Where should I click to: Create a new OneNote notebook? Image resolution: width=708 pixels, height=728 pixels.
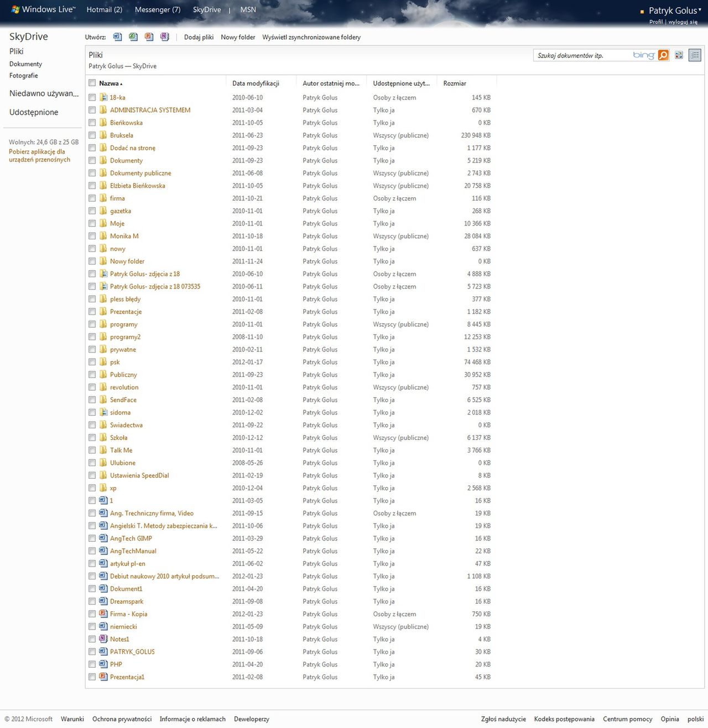[x=165, y=37]
